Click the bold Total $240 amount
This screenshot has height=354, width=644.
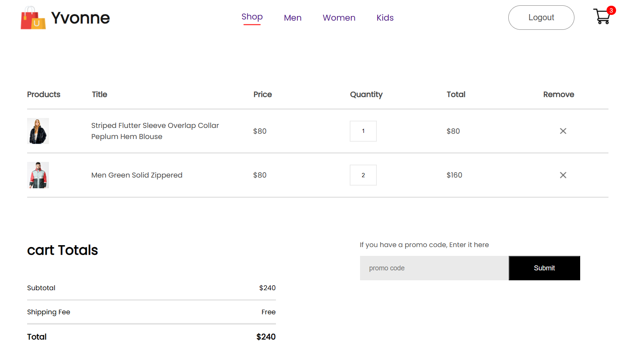(x=266, y=337)
